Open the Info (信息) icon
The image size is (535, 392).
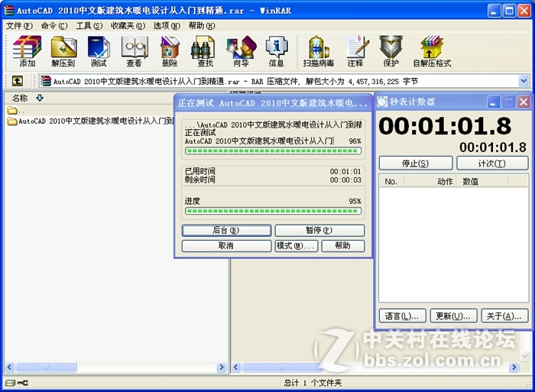tap(277, 51)
